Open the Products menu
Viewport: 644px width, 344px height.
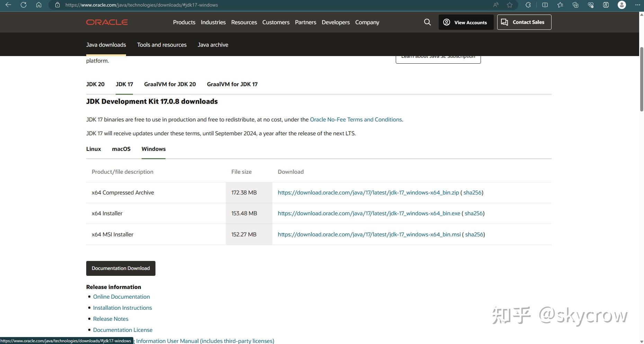coord(184,22)
